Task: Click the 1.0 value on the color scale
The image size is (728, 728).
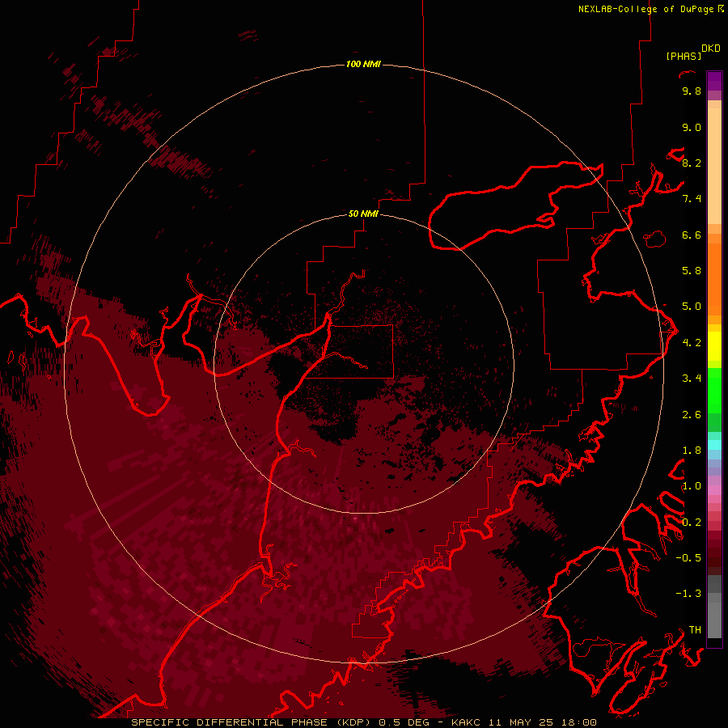Action: pos(692,486)
